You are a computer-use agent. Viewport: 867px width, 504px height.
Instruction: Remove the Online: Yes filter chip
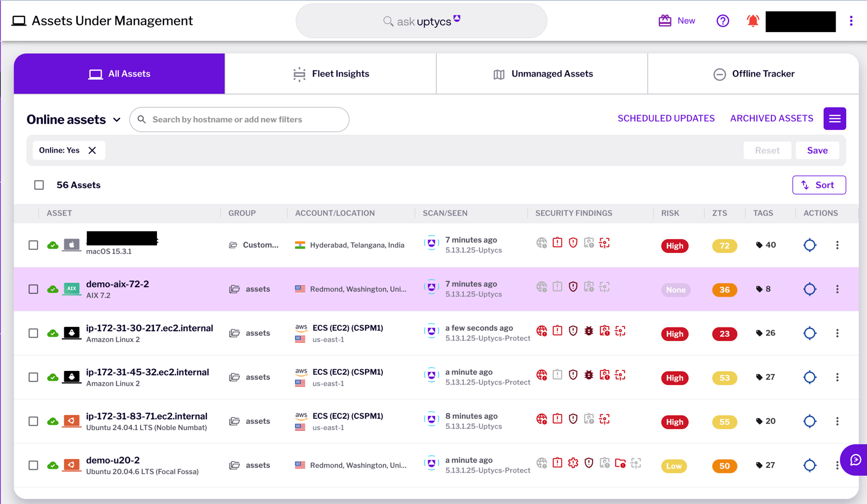pyautogui.click(x=92, y=150)
